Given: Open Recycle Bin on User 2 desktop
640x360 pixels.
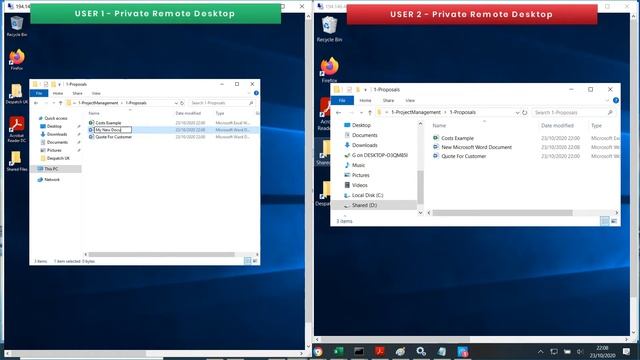Looking at the screenshot, I should click(329, 29).
